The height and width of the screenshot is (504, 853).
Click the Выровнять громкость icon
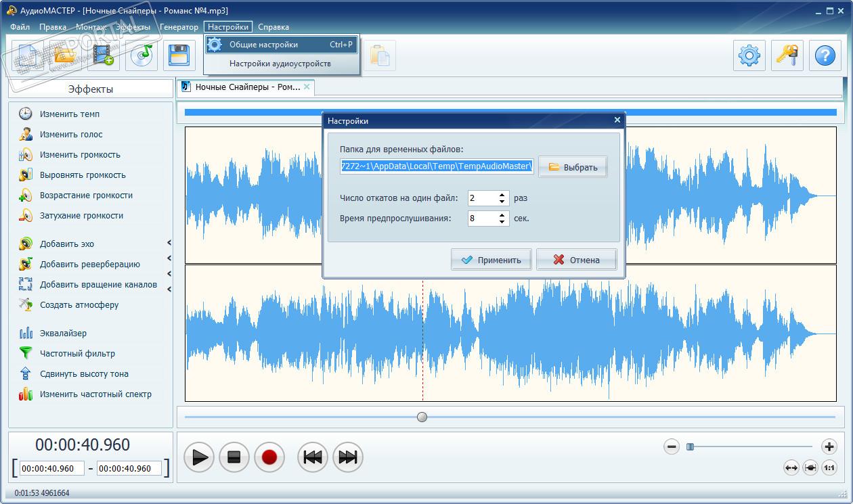tap(26, 175)
